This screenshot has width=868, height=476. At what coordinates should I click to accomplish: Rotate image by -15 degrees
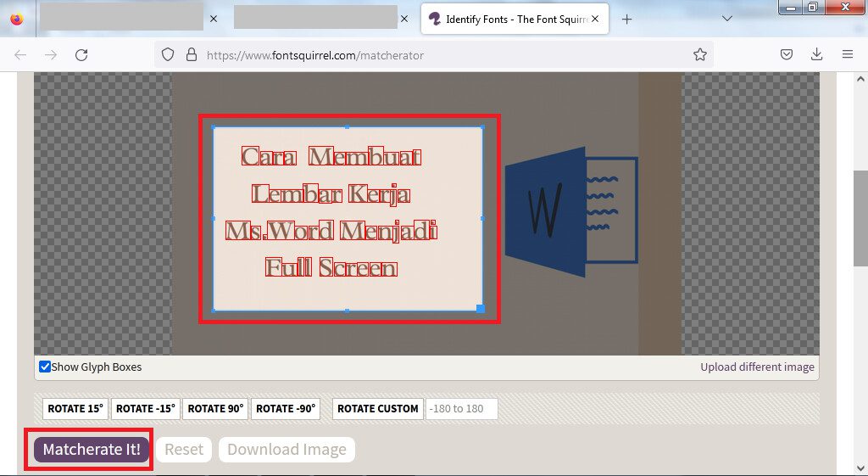coord(146,409)
